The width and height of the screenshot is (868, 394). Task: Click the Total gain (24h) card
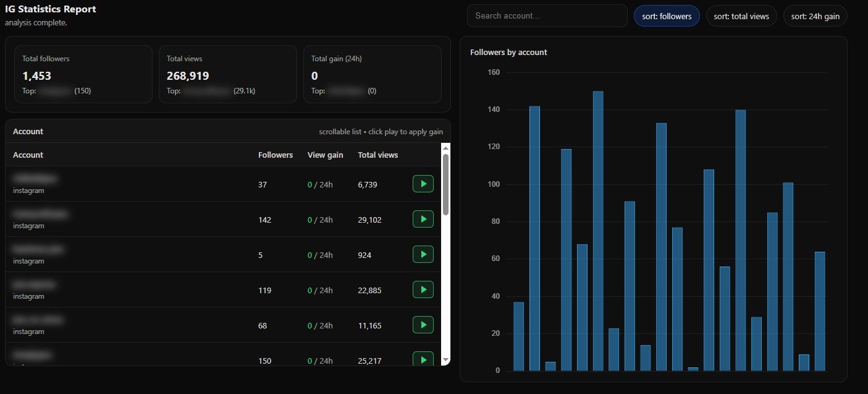(x=373, y=74)
